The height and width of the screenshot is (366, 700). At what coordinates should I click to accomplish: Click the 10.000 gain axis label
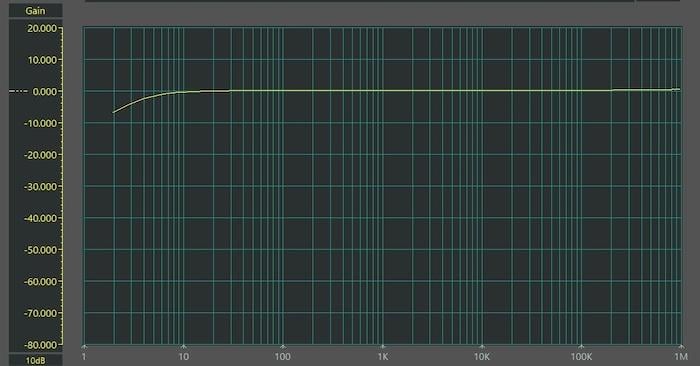[x=42, y=60]
